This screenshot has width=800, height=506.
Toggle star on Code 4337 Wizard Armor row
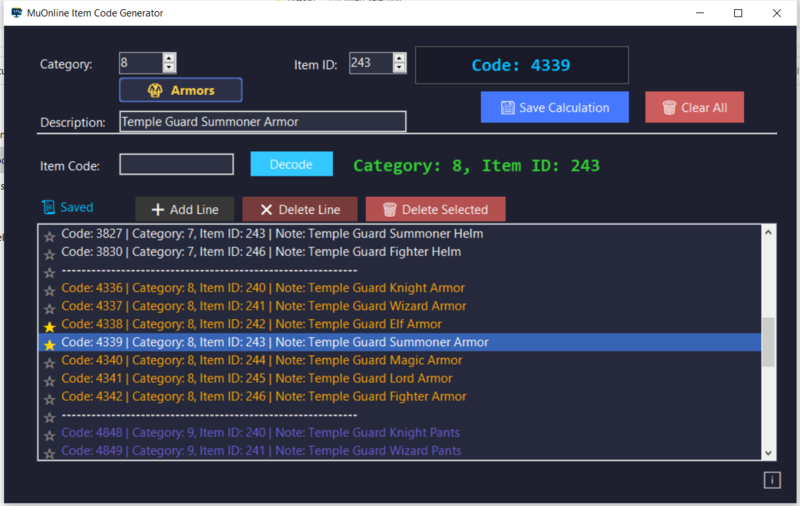[x=49, y=309]
